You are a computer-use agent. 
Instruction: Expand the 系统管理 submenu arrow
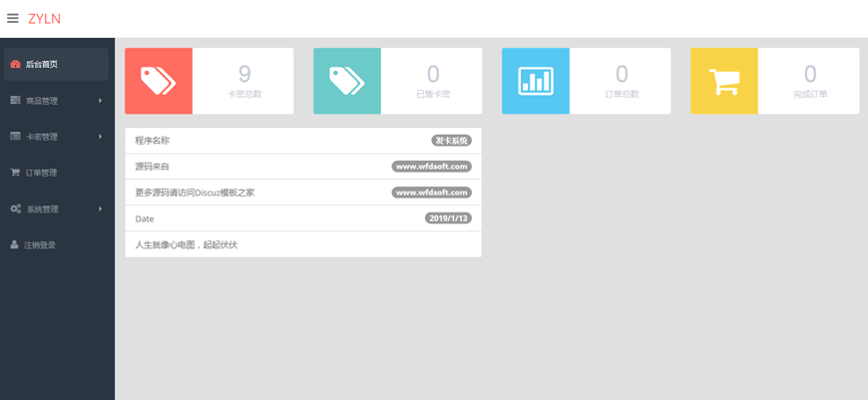click(x=100, y=208)
